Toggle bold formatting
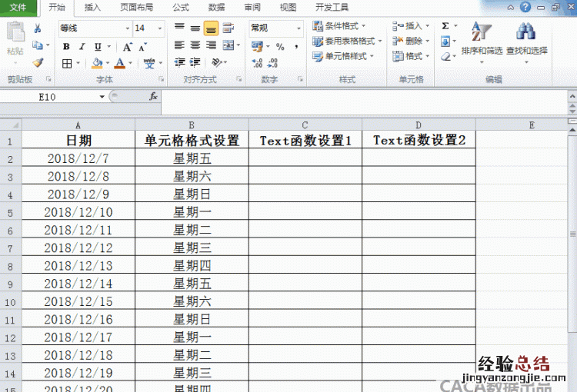This screenshot has width=577, height=392. 66,47
